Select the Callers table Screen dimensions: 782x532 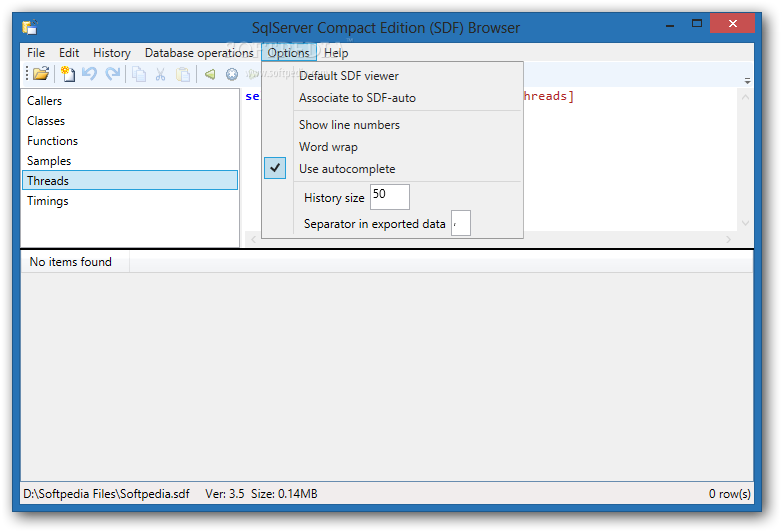(x=130, y=101)
